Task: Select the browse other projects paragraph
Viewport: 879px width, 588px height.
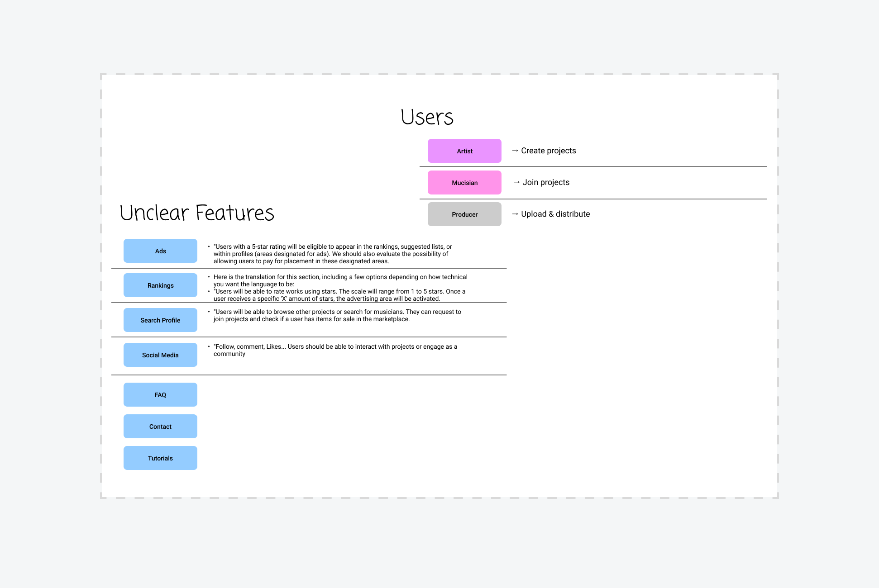Action: (x=337, y=315)
